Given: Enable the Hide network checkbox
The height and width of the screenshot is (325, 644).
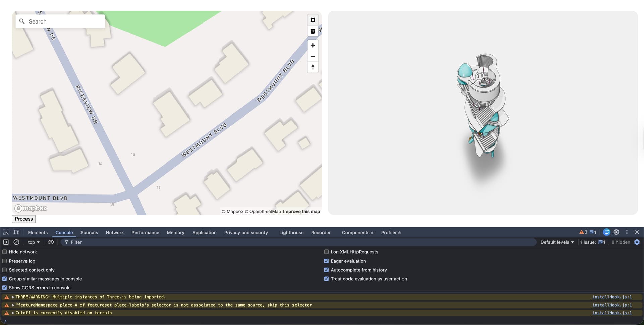Looking at the screenshot, I should point(5,252).
